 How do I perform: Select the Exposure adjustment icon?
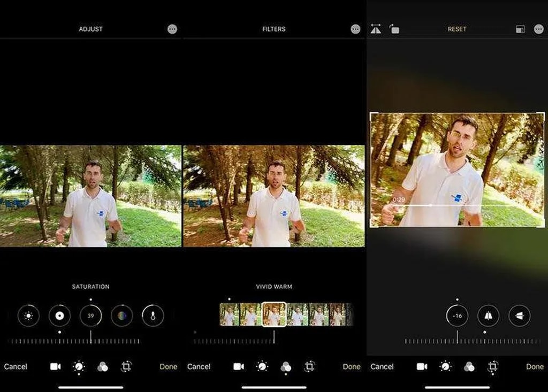click(x=28, y=316)
